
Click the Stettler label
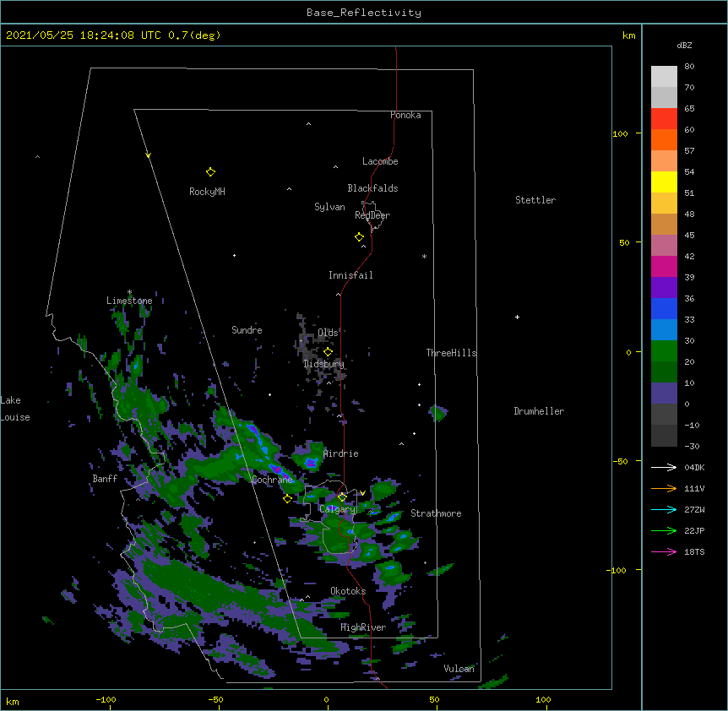pos(535,200)
